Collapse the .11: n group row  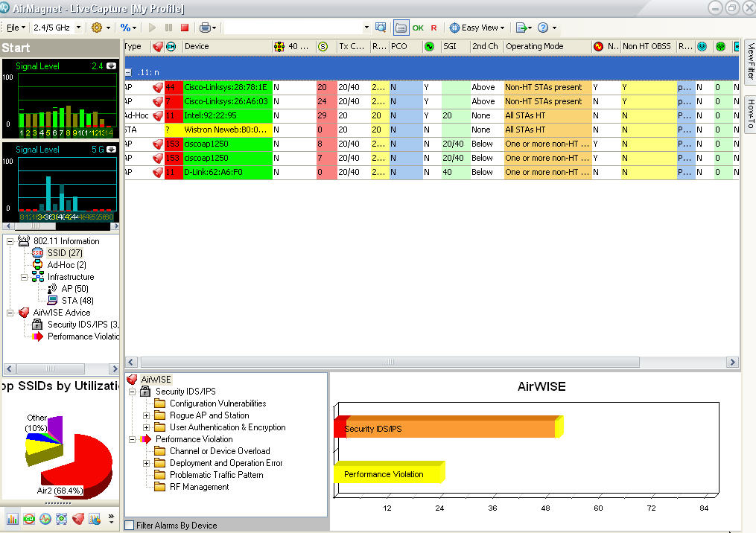pos(128,72)
